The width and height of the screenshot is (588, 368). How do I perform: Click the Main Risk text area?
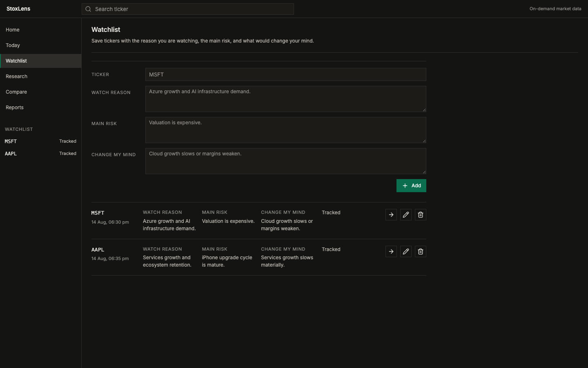[x=286, y=130]
